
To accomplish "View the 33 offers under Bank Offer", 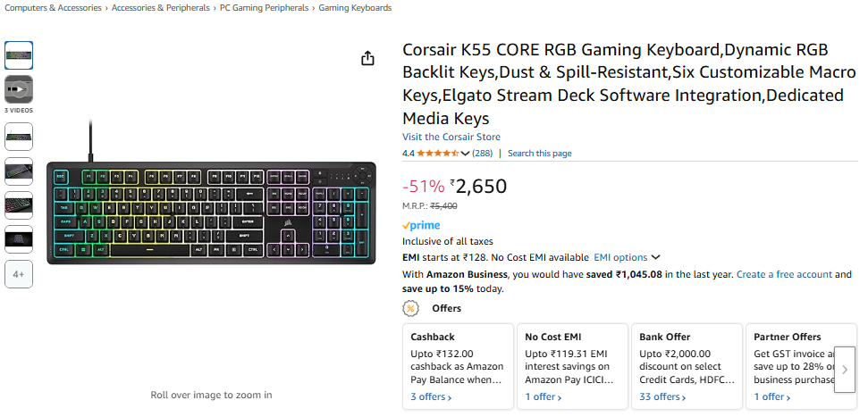I will pos(663,396).
